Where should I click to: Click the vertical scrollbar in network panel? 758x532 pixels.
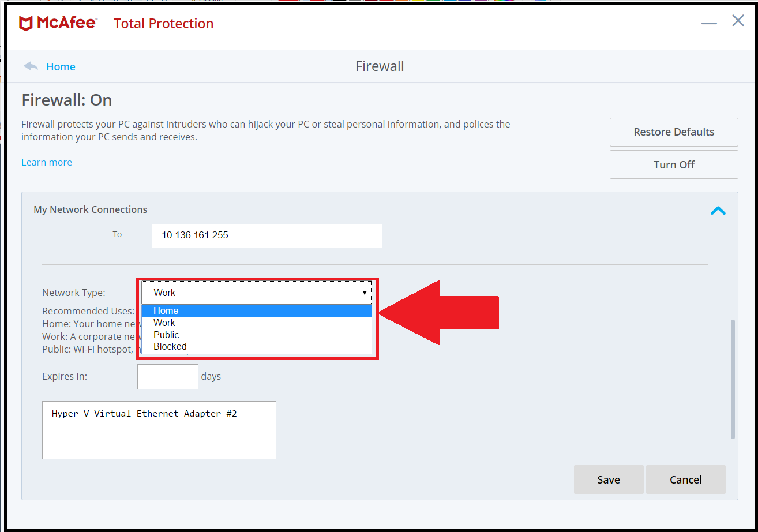point(733,378)
